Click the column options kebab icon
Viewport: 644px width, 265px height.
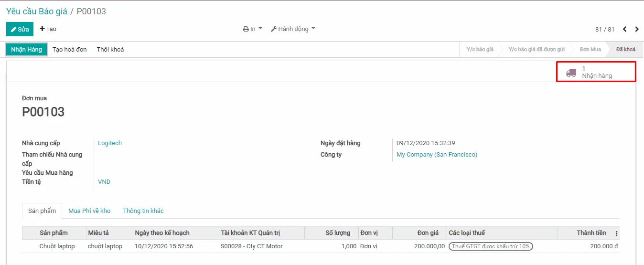(616, 233)
